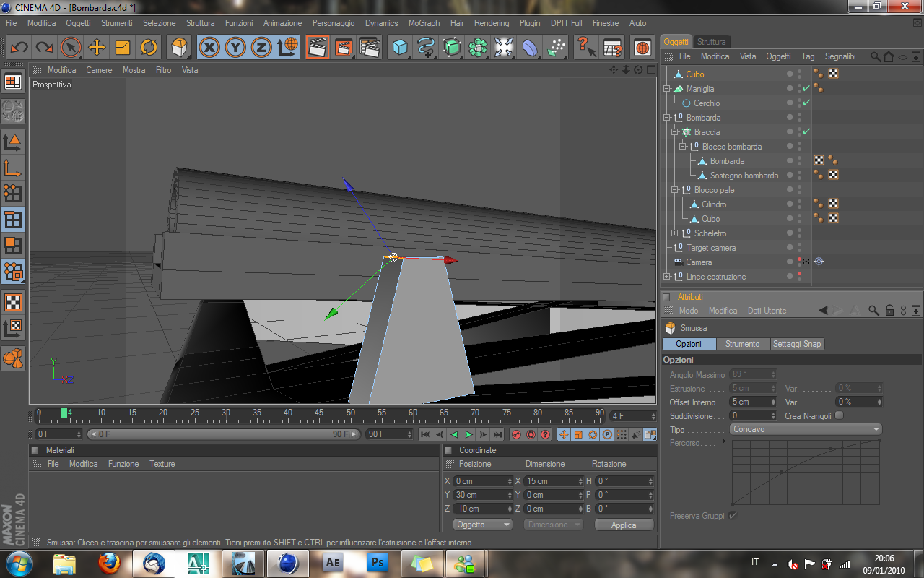Viewport: 924px width, 578px height.
Task: Switch to the Struttura tab
Action: tap(712, 42)
